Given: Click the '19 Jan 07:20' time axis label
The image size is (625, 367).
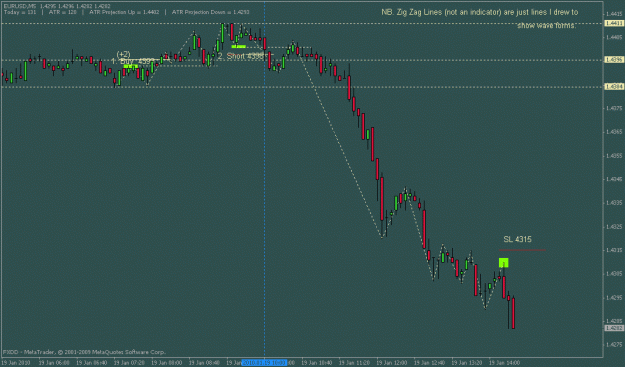Looking at the screenshot, I should point(129,363).
